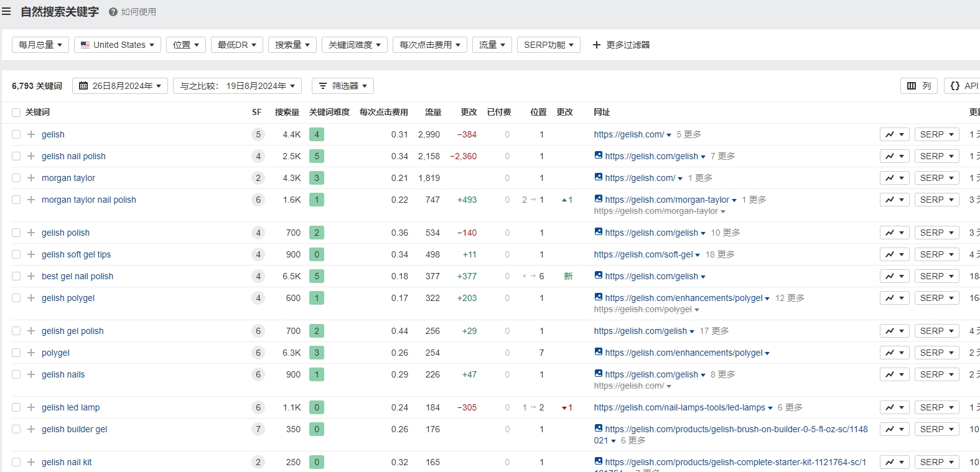
Task: Open morgan taylor nail polish keyword link
Action: click(x=89, y=200)
